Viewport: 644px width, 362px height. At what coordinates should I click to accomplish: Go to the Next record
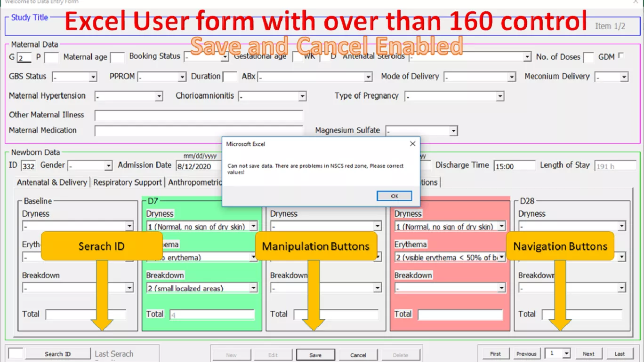[588, 354]
